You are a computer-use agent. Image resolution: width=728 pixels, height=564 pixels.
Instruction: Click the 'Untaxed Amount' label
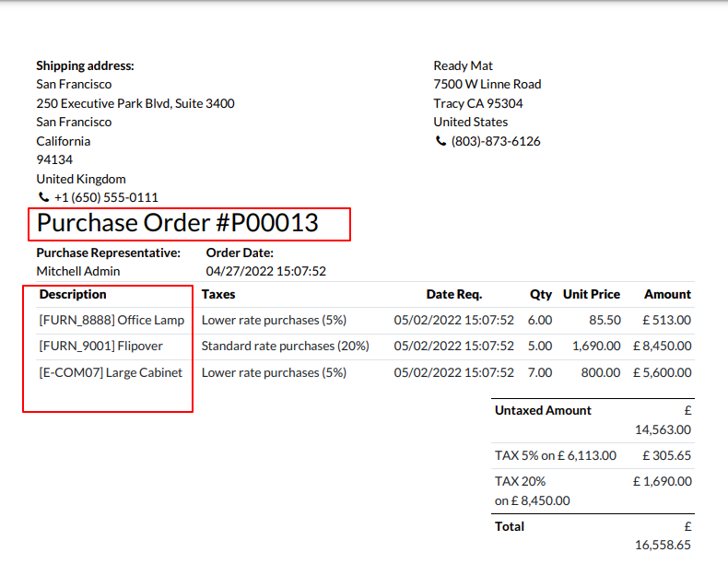pyautogui.click(x=543, y=410)
